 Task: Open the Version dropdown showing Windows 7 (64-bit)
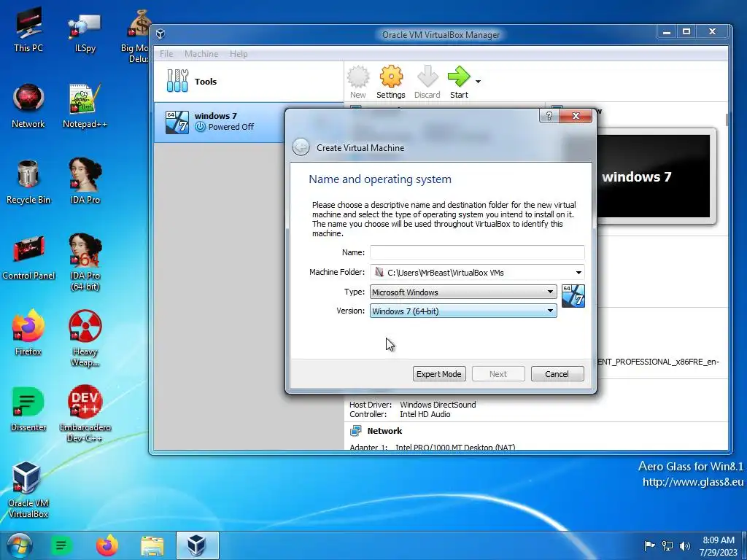pos(463,311)
